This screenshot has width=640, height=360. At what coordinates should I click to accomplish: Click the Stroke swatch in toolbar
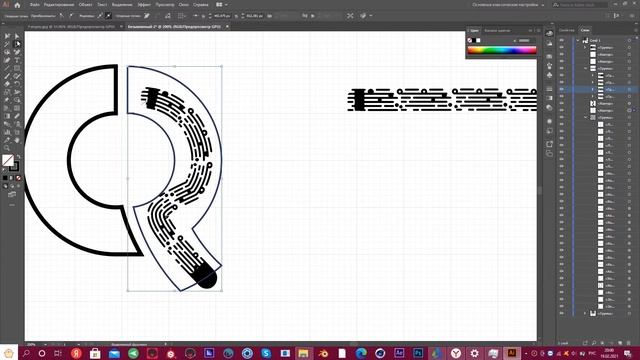(x=14, y=166)
